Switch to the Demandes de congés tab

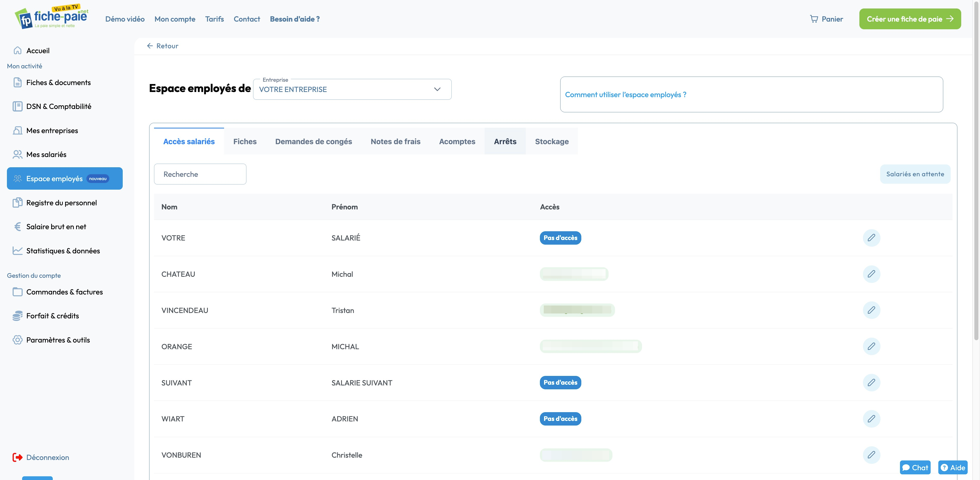[x=314, y=141]
